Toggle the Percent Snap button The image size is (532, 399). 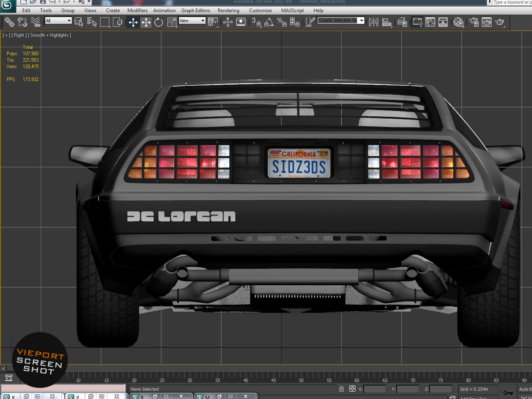[x=282, y=22]
